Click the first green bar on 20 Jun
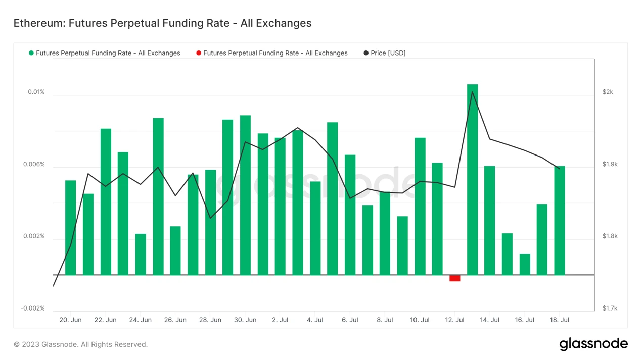This screenshot has width=644, height=361. (x=71, y=227)
